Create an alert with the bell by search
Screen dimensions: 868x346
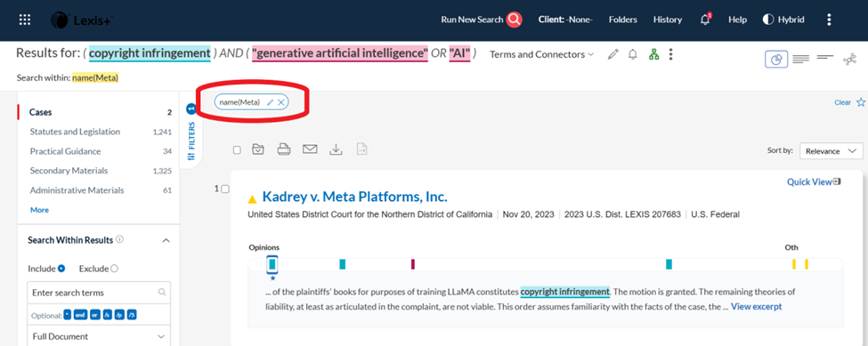click(x=633, y=55)
